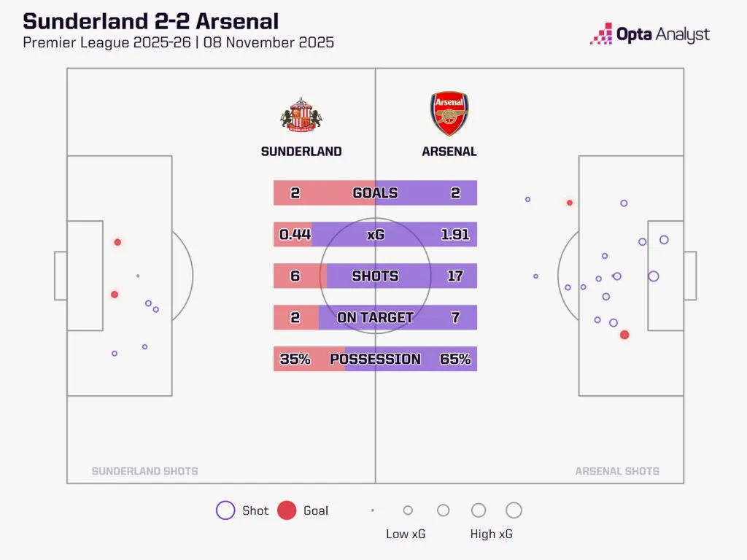Click Arsenal's large red goal marker inside box

click(x=624, y=335)
